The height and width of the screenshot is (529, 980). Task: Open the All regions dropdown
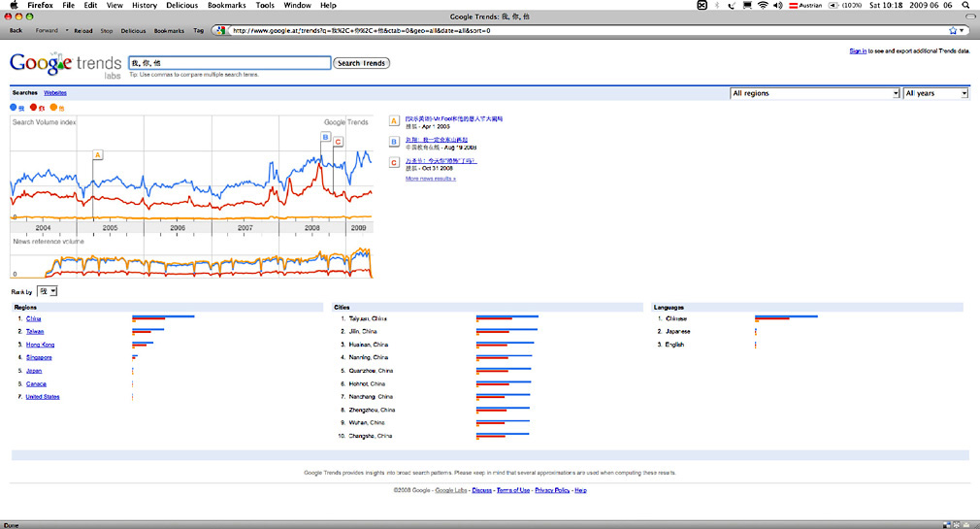click(814, 93)
